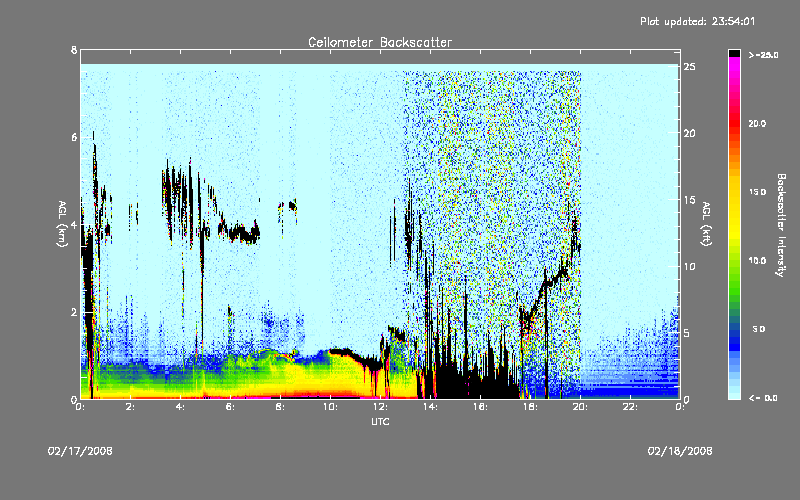Click the colorbar label '5.0'
Screen dimensions: 800x500
coord(759,329)
